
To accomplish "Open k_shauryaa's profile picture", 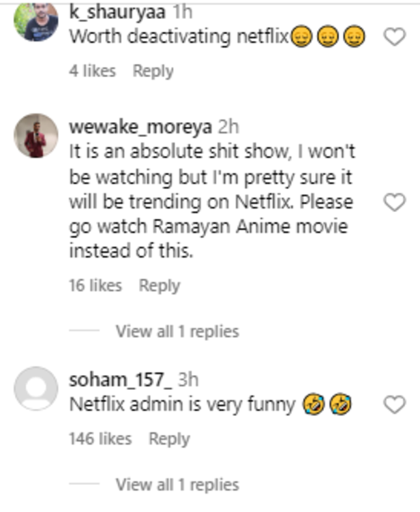I will point(35,22).
